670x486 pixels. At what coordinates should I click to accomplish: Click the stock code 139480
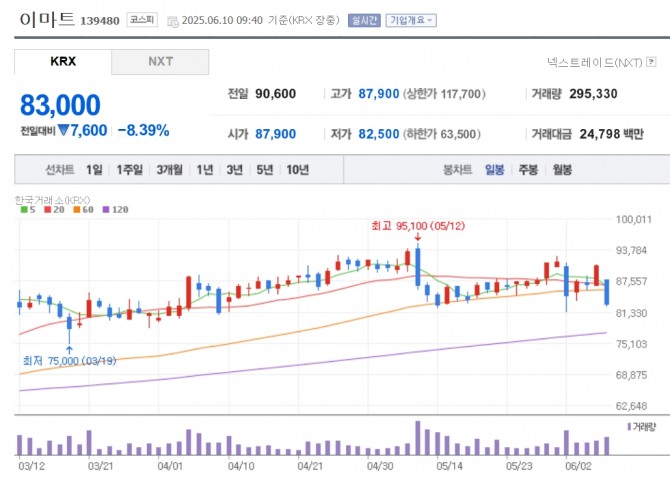coord(100,21)
